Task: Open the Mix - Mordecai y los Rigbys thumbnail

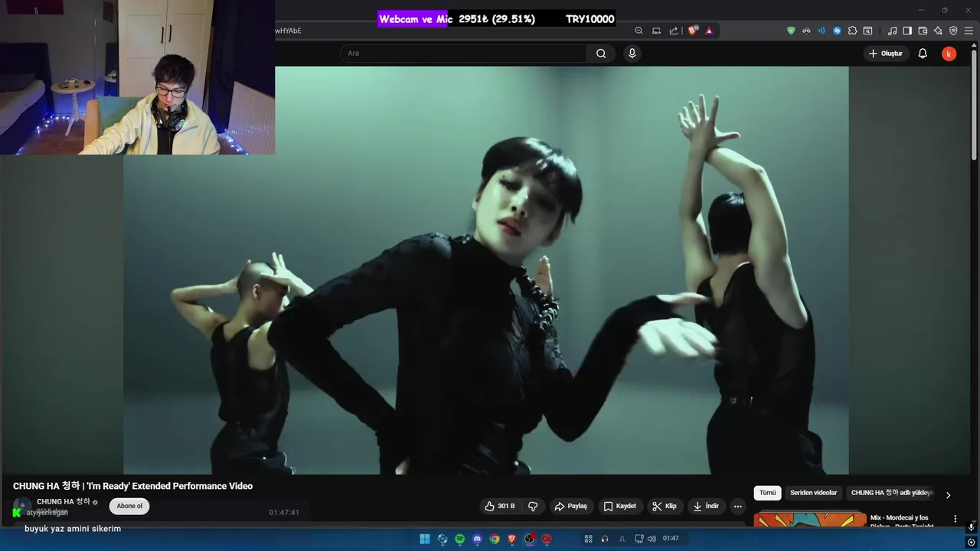Action: 810,520
